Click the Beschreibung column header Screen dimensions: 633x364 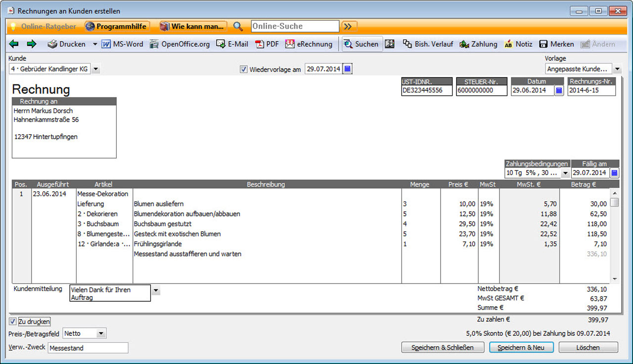266,184
